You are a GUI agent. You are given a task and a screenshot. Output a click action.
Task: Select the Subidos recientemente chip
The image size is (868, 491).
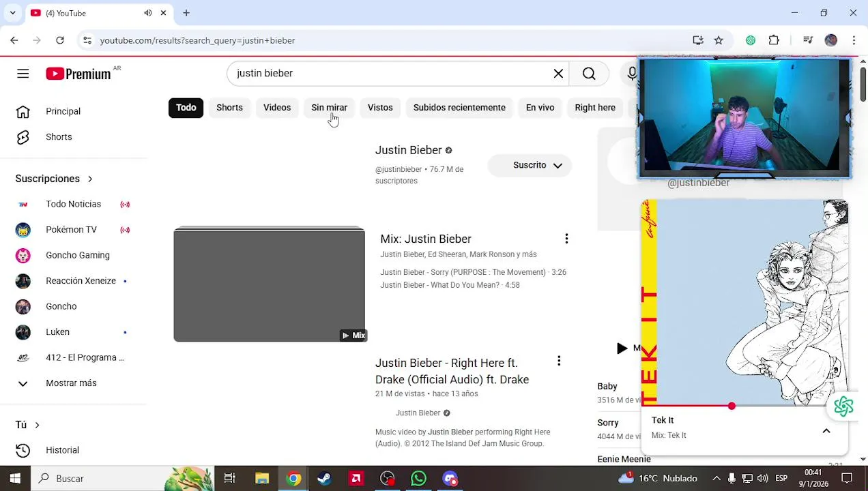point(459,108)
